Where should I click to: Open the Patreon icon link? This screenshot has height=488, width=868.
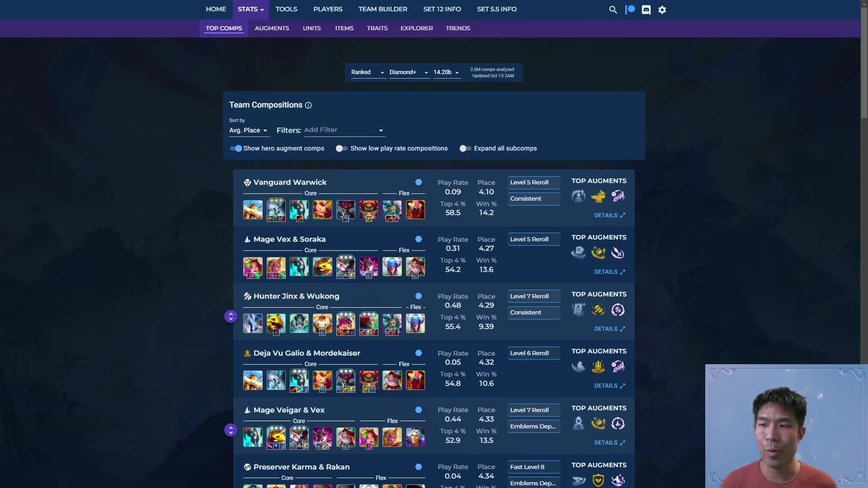tap(630, 9)
